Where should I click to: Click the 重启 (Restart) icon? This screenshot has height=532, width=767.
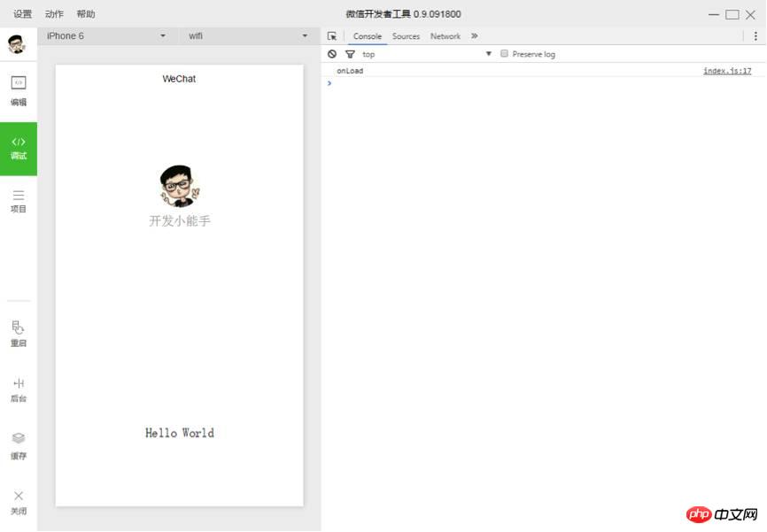(19, 333)
